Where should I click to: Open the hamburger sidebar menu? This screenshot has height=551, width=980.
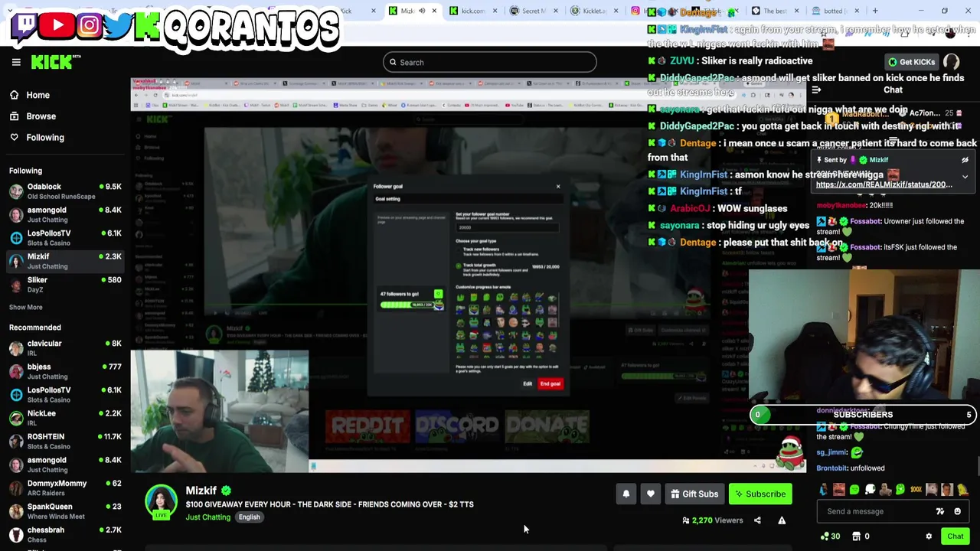pos(16,62)
